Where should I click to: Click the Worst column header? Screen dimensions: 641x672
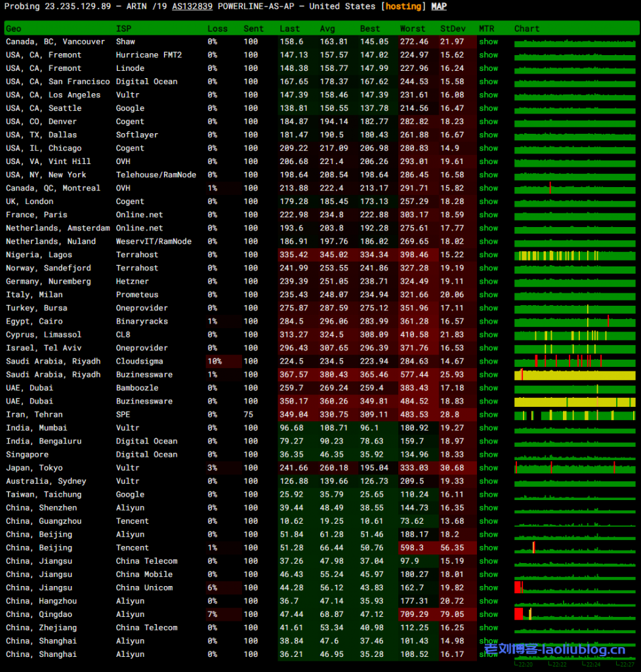coord(412,29)
